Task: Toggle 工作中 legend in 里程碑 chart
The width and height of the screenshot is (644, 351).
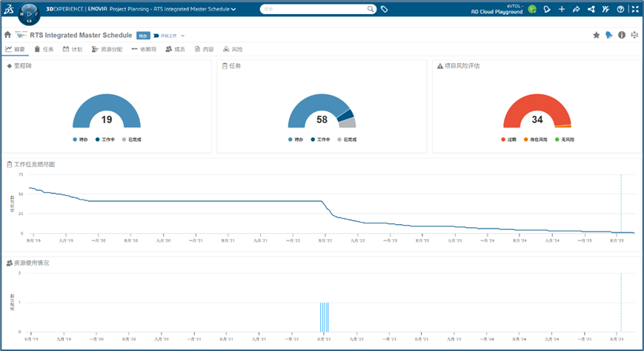Action: pos(105,140)
